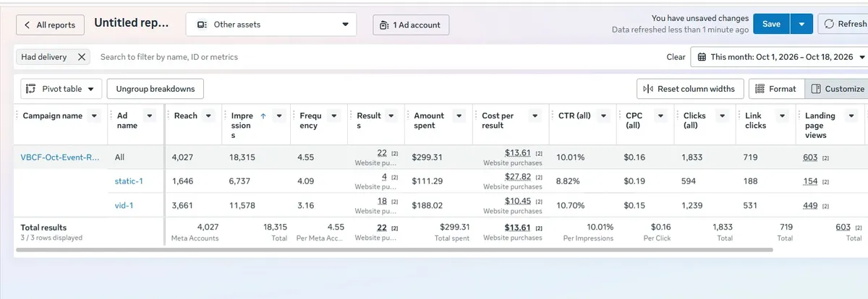The width and height of the screenshot is (868, 299).
Task: Click the back chevron icon in All reports
Action: [27, 25]
